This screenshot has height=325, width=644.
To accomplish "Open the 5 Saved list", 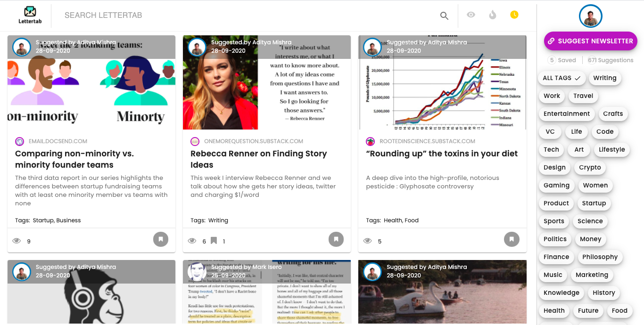I will [562, 60].
